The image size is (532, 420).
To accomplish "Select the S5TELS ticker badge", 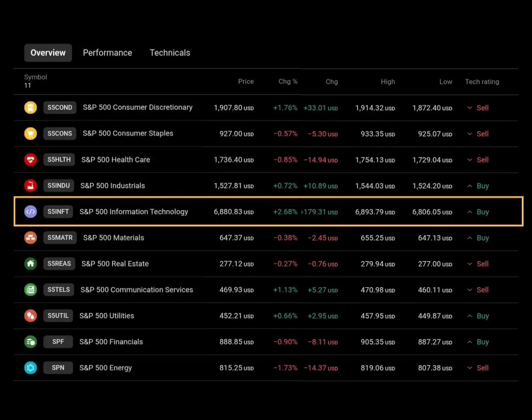I will [x=59, y=290].
